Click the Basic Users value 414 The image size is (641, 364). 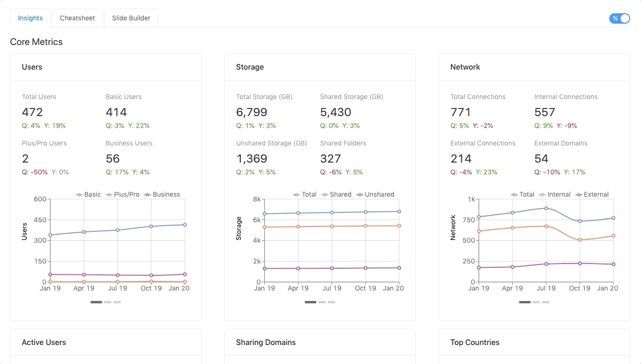[x=116, y=112]
